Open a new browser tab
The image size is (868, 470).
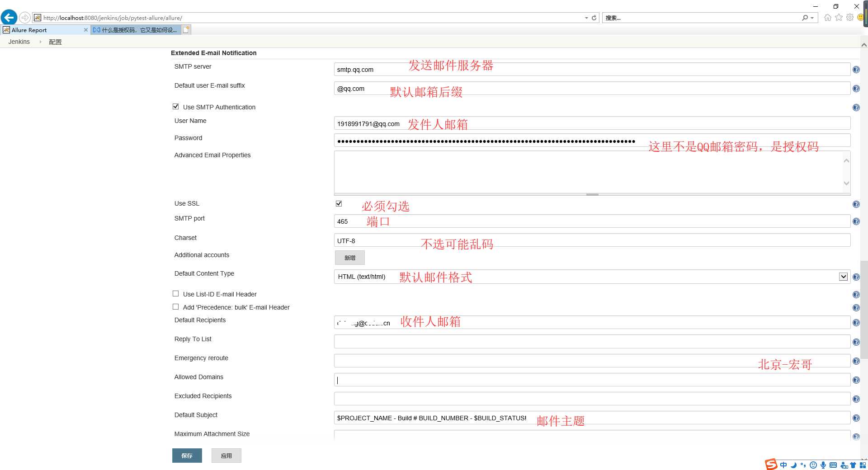pyautogui.click(x=186, y=30)
